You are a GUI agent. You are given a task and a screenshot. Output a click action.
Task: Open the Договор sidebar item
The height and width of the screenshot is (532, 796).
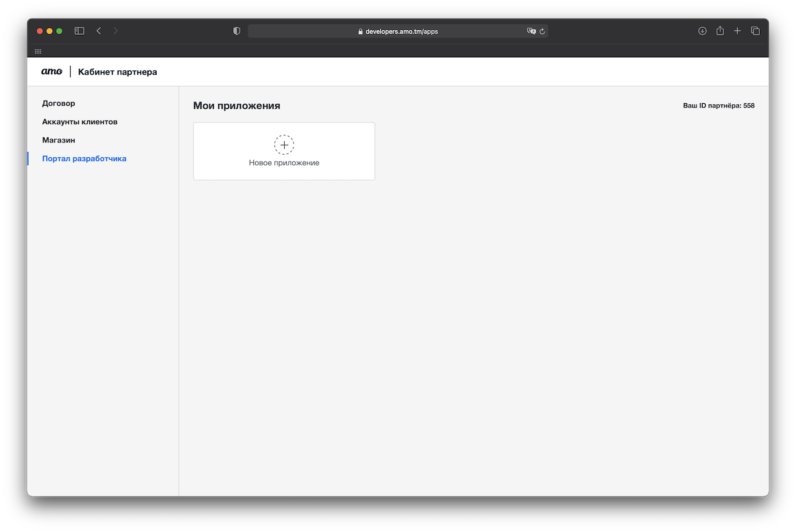pyautogui.click(x=58, y=103)
